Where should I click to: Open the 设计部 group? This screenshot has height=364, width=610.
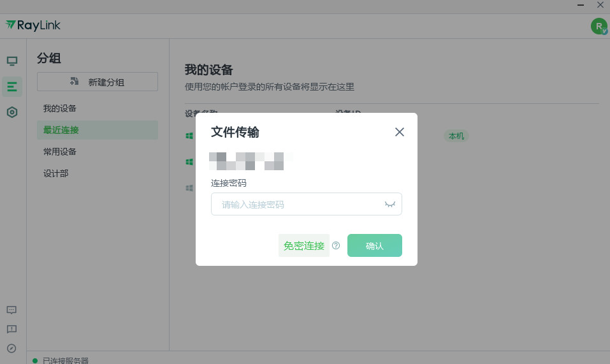(56, 173)
